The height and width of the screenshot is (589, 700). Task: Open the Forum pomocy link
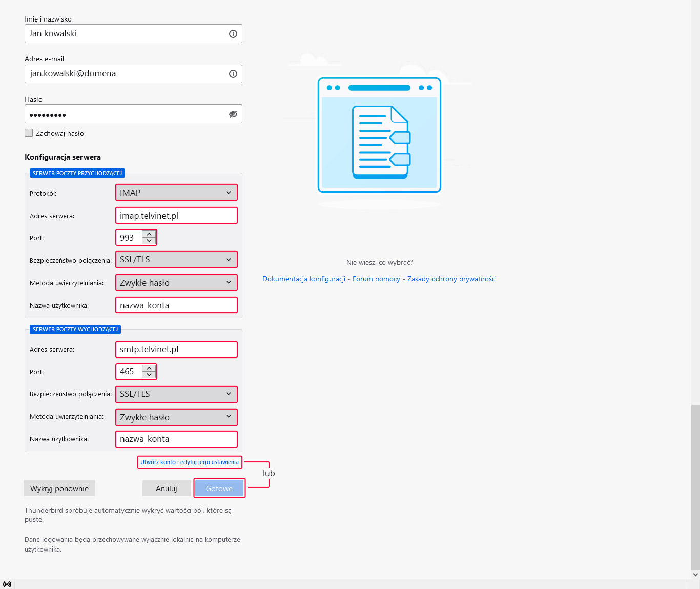pos(376,279)
